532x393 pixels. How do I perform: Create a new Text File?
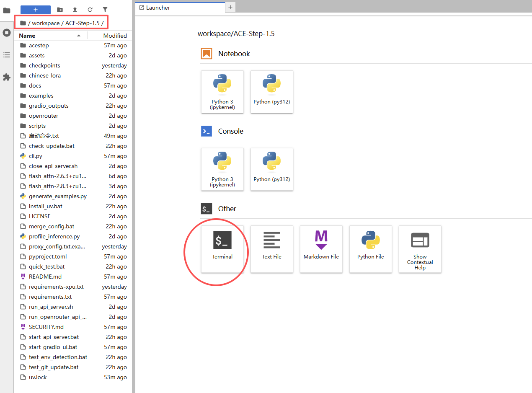[x=271, y=249]
